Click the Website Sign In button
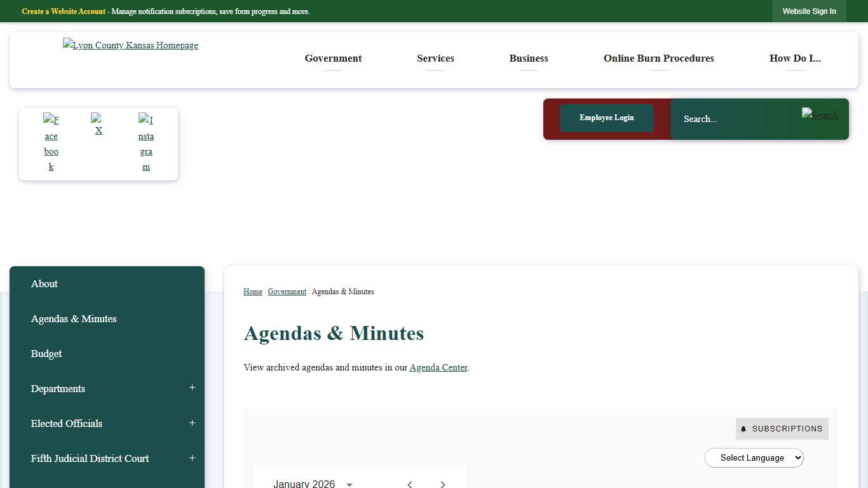The image size is (868, 488). point(809,11)
